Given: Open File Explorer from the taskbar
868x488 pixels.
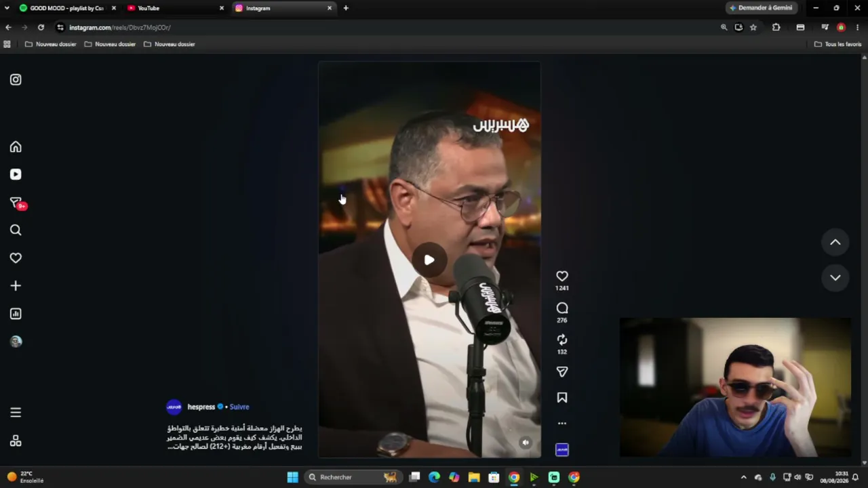Looking at the screenshot, I should tap(474, 477).
